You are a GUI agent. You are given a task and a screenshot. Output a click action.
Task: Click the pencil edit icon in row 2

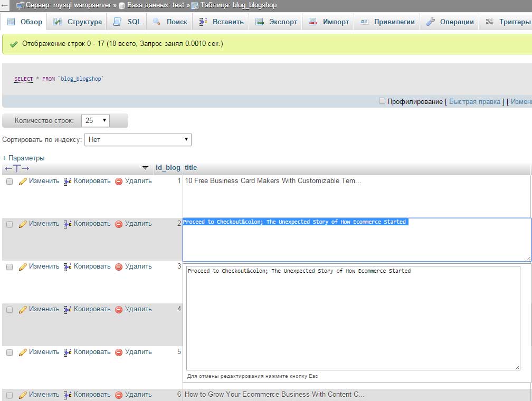[x=23, y=224]
